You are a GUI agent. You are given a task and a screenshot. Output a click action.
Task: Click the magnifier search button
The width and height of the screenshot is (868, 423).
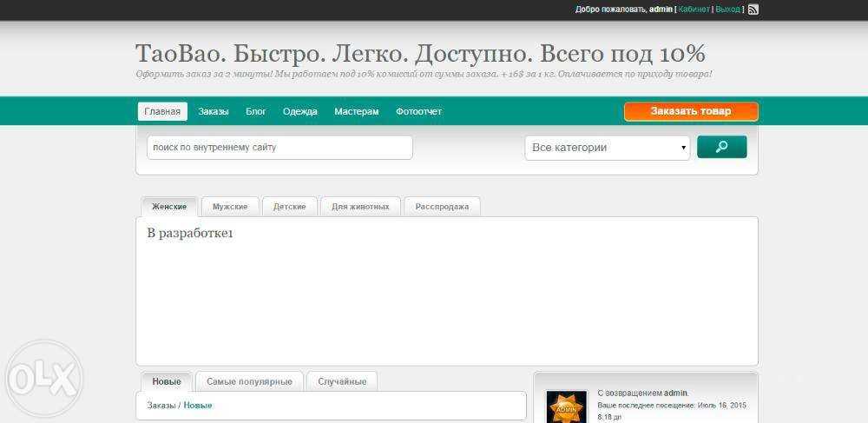coord(722,147)
